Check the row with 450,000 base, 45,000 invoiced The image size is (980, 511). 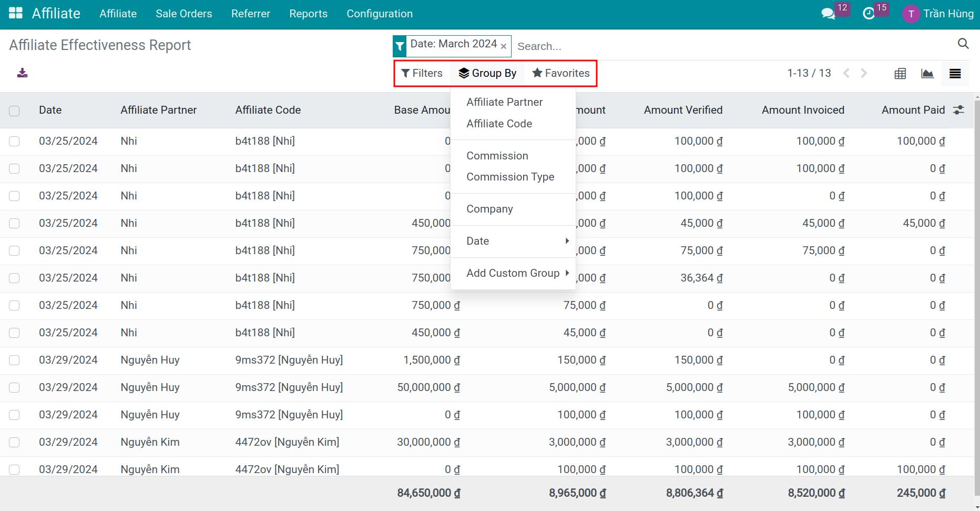14,223
